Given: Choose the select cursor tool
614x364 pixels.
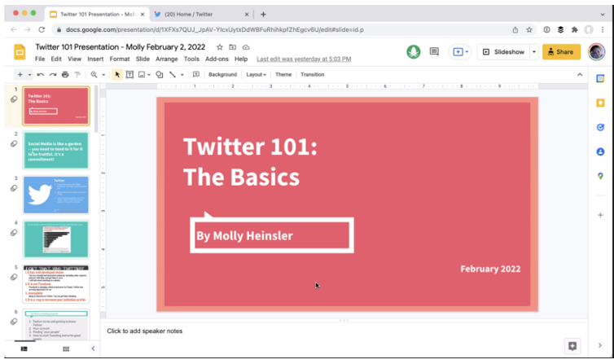Looking at the screenshot, I should coord(117,74).
